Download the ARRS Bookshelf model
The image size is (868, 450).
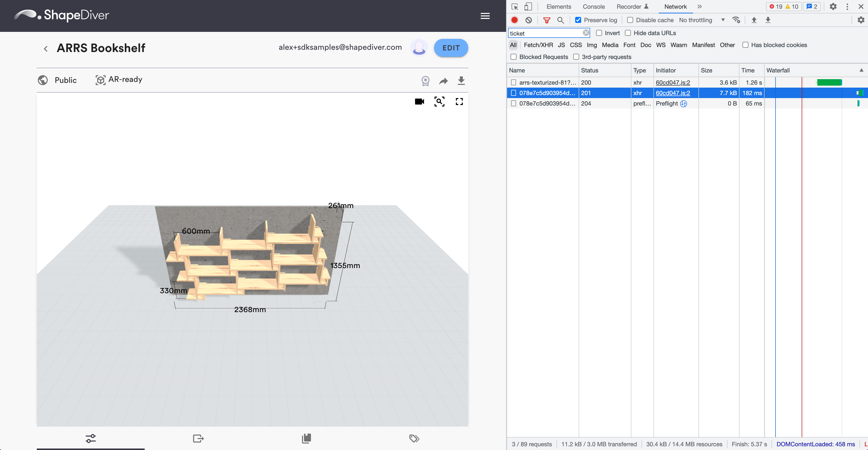[x=461, y=81]
